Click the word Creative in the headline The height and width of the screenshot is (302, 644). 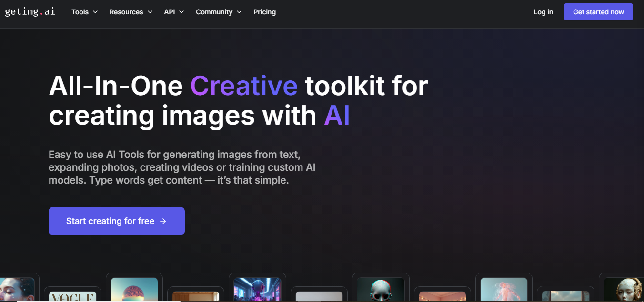tap(244, 86)
